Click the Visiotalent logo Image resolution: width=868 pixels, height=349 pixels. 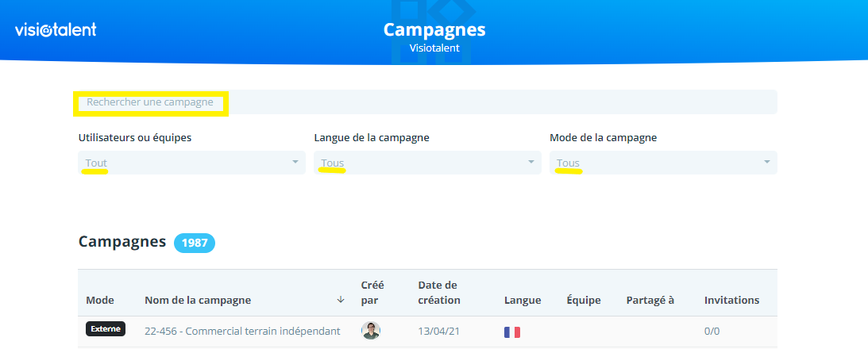[56, 30]
